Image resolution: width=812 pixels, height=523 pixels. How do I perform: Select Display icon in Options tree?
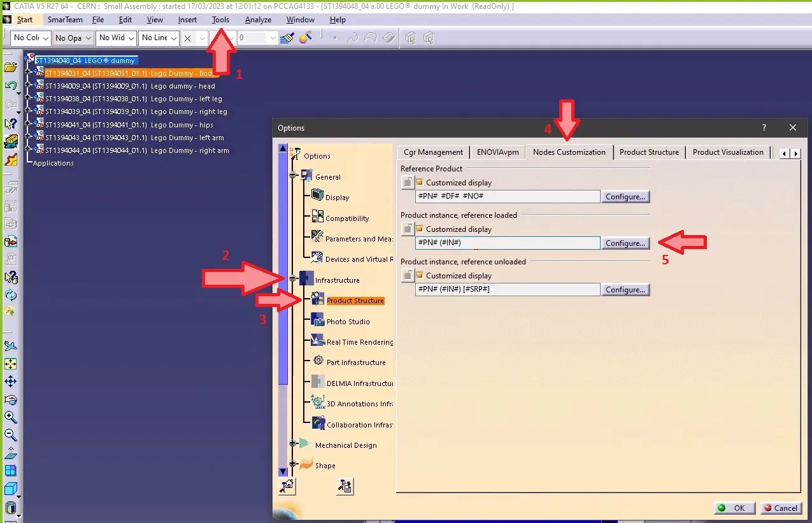[317, 196]
